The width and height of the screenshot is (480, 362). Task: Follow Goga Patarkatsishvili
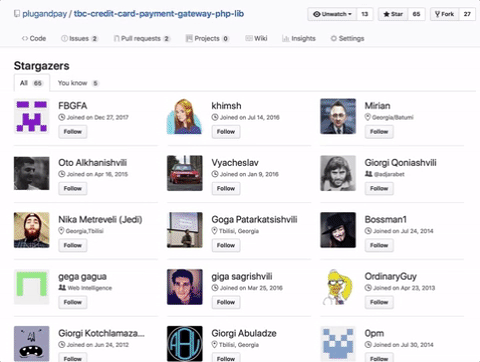(x=226, y=245)
